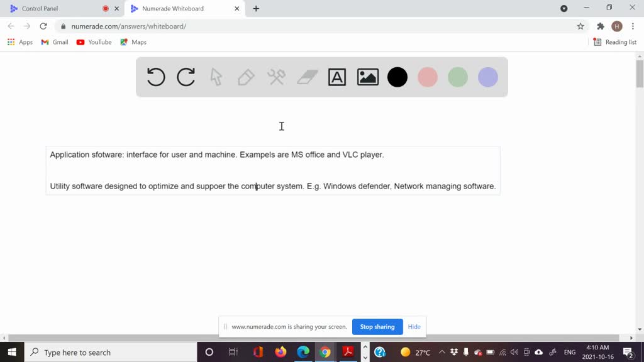644x362 pixels.
Task: Redo the last whiteboard action
Action: coord(186,77)
